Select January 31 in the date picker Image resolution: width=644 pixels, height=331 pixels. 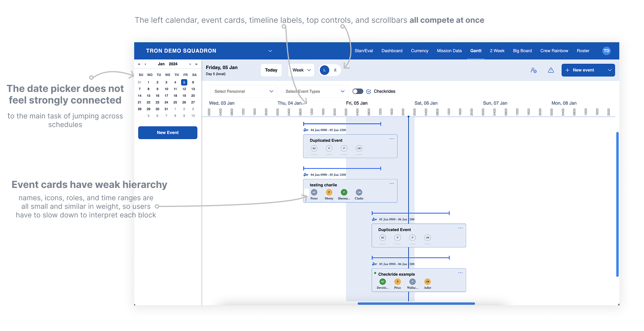click(166, 109)
